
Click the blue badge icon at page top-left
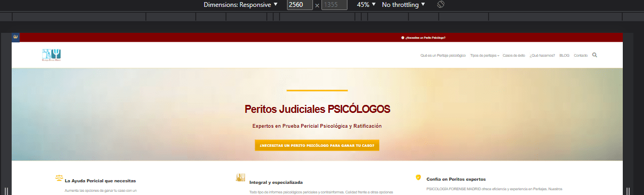tap(16, 37)
